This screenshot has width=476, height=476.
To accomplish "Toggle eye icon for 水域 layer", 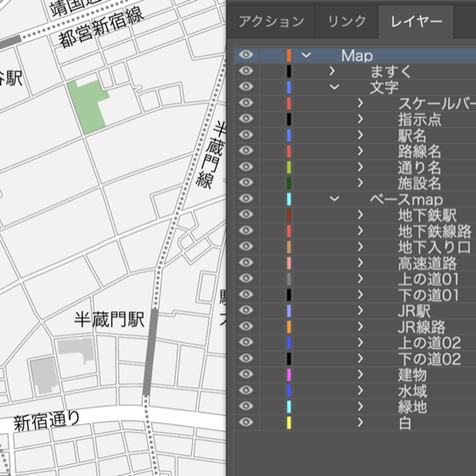I will 246,390.
